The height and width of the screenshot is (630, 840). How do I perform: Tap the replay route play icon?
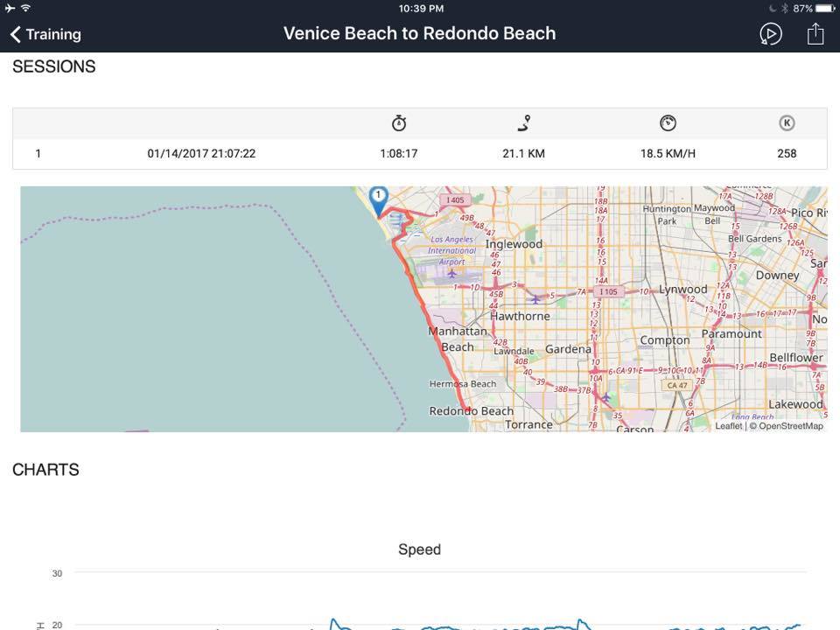pyautogui.click(x=770, y=34)
